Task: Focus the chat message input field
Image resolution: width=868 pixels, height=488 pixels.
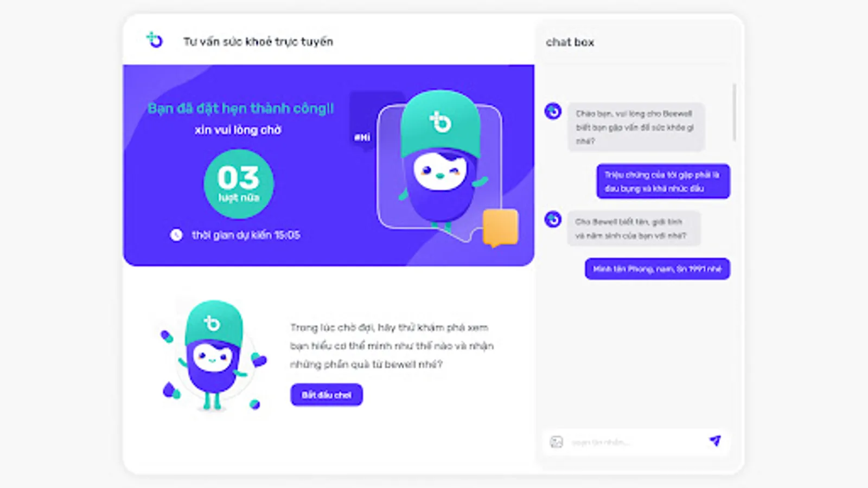Action: [x=636, y=442]
